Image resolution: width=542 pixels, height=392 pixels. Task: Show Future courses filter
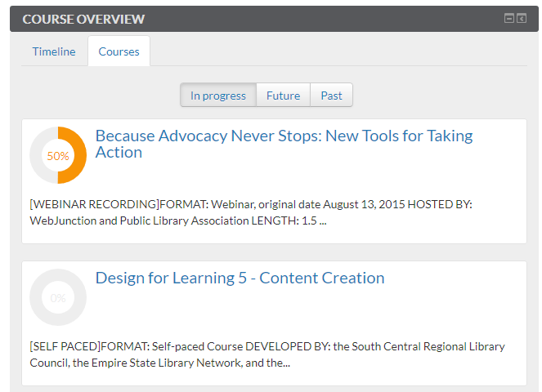click(x=283, y=96)
